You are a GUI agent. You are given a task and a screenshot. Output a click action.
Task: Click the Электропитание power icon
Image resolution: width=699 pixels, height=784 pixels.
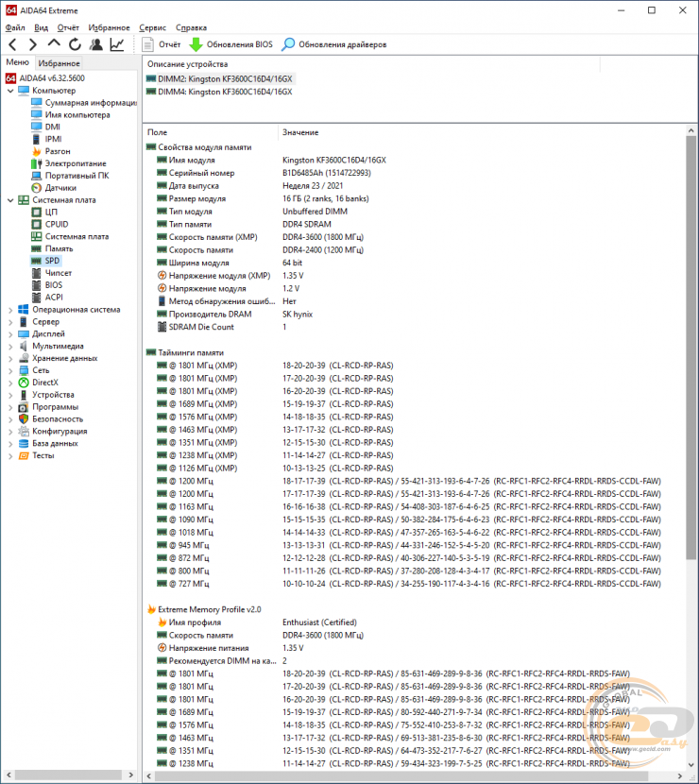36,163
